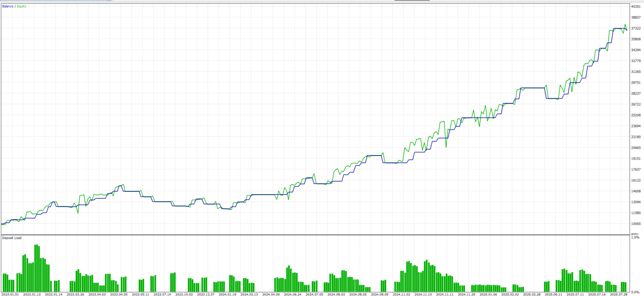Click the 2023.02.26 date label

click(x=75, y=294)
